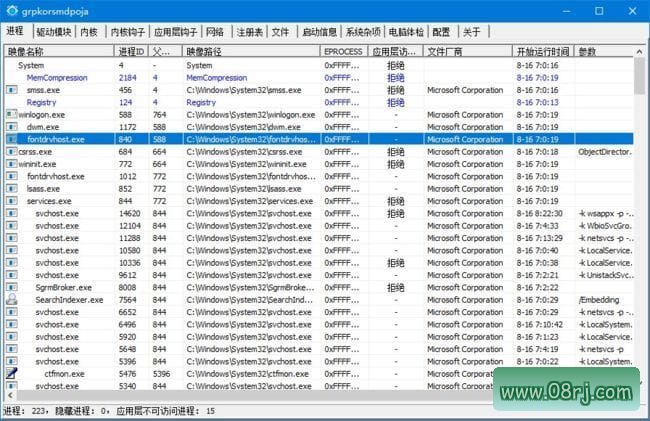Open the 内核钩子 tab
650x421 pixels.
point(128,32)
